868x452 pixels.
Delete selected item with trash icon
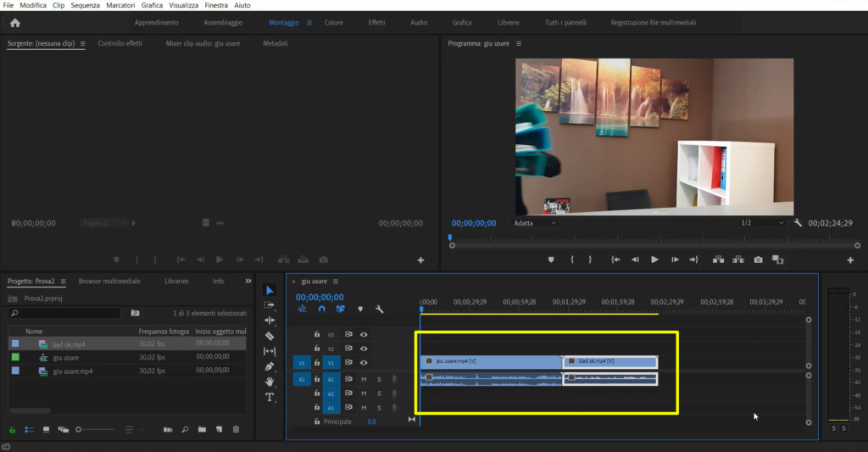tap(236, 429)
